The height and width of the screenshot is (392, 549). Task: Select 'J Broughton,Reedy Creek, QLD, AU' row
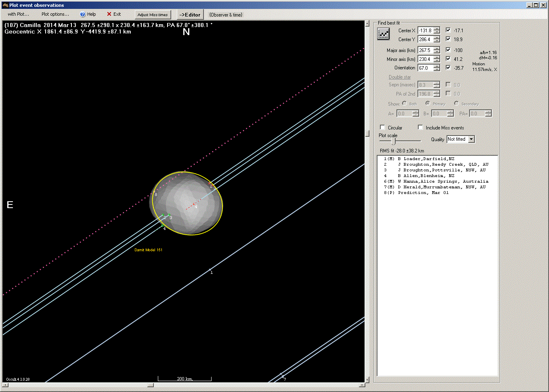tap(438, 165)
